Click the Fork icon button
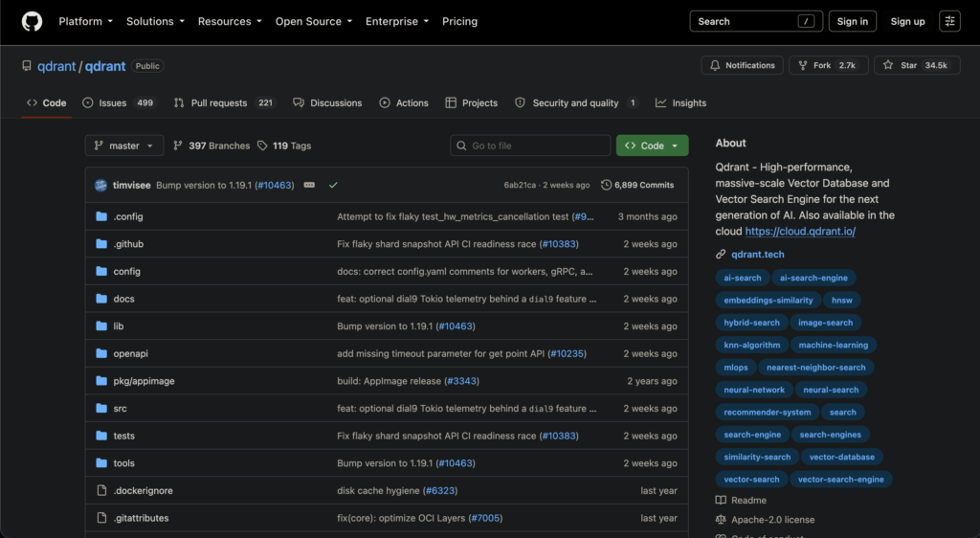Viewport: 980px width, 538px height. click(803, 65)
